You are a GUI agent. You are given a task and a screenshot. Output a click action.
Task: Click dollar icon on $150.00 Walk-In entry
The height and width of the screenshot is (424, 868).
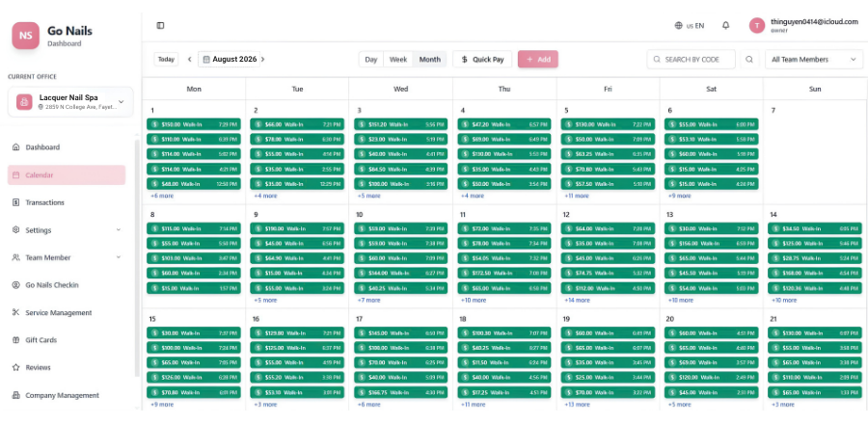pyautogui.click(x=154, y=124)
